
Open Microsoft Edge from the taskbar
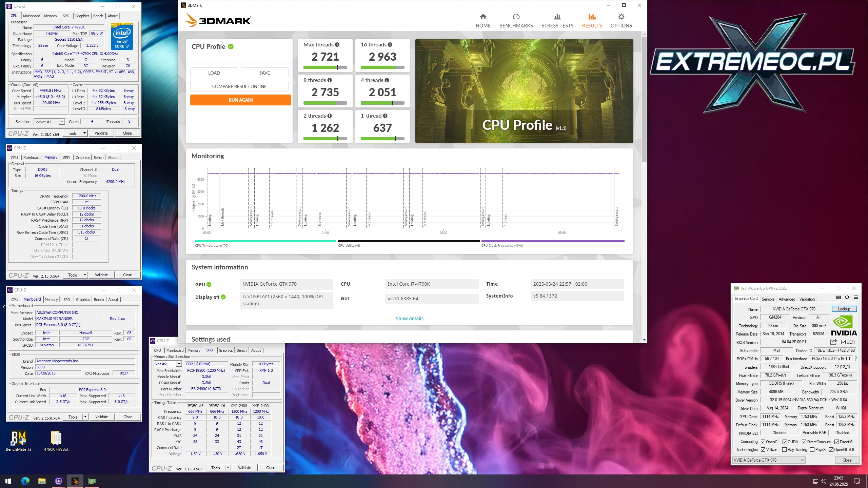pyautogui.click(x=25, y=481)
